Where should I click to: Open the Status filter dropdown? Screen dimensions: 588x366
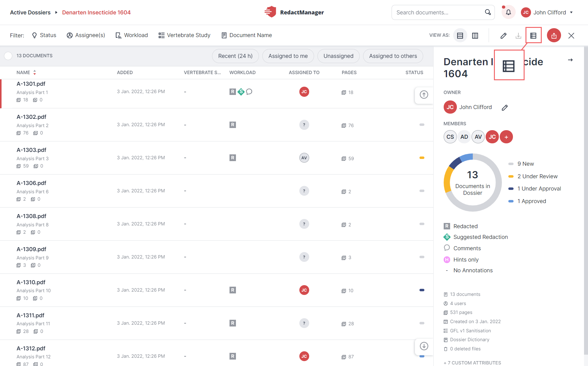[x=44, y=35]
